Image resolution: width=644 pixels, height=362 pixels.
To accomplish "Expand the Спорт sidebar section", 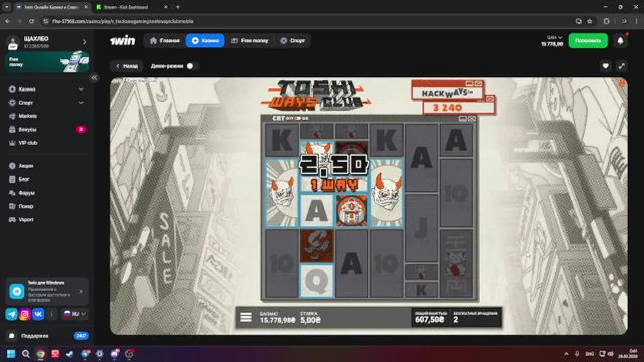I will tap(81, 103).
